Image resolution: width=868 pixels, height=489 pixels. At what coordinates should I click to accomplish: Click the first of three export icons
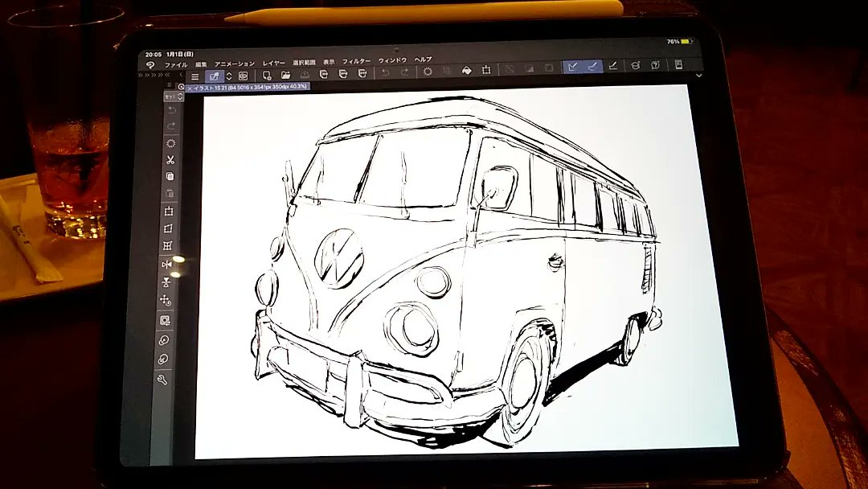[324, 74]
